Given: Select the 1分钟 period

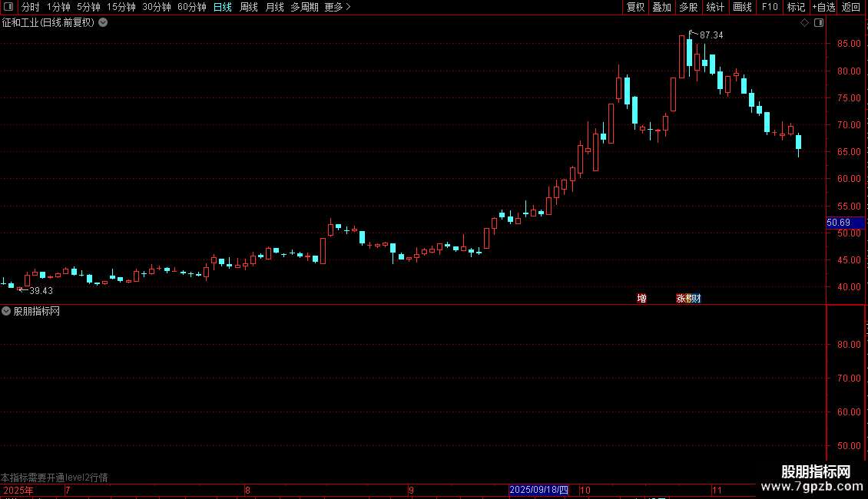Looking at the screenshot, I should pyautogui.click(x=58, y=7).
